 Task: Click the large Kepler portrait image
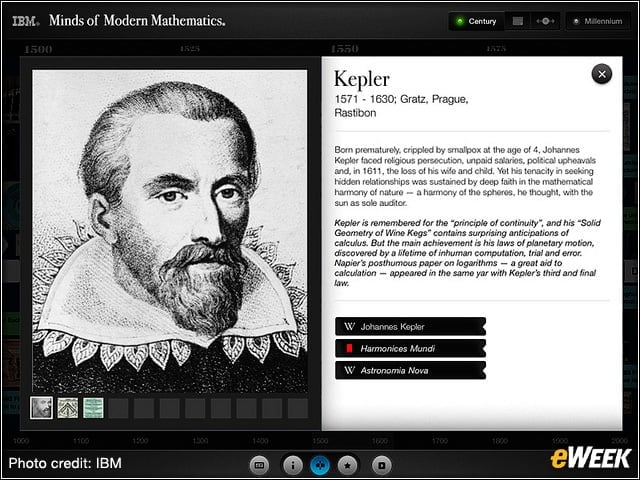[170, 231]
